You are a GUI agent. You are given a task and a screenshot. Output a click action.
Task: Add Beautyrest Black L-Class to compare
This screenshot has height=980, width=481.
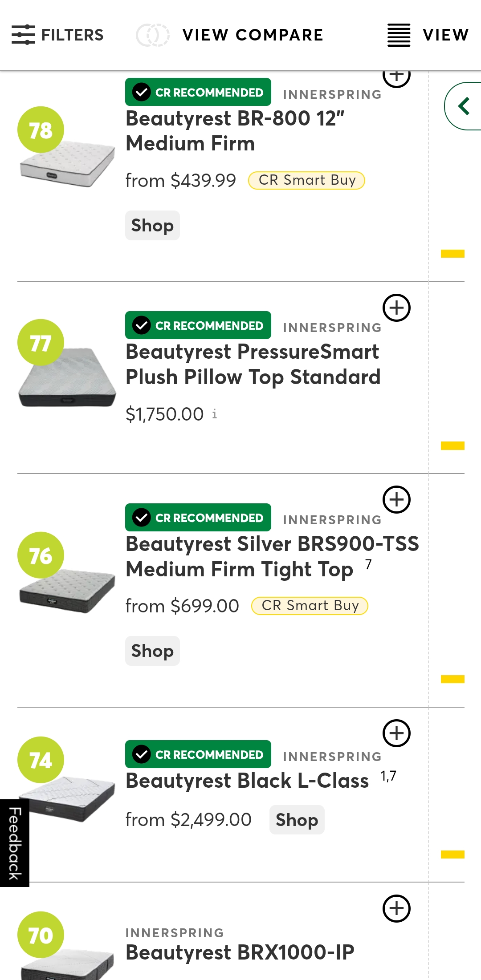[396, 733]
